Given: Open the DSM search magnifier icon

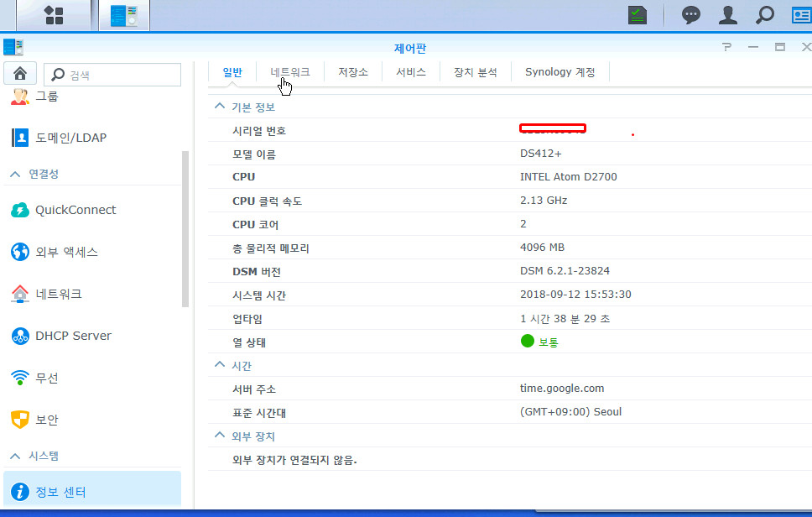Looking at the screenshot, I should [765, 15].
